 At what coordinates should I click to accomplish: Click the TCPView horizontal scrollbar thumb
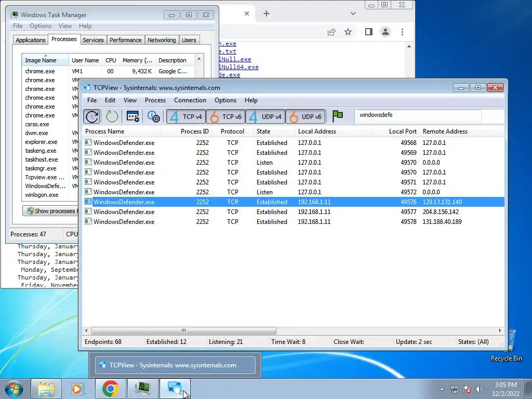(x=183, y=330)
